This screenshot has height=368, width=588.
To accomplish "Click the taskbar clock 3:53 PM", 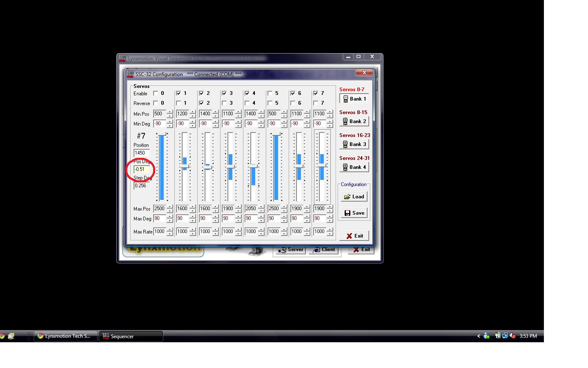I will tap(528, 336).
